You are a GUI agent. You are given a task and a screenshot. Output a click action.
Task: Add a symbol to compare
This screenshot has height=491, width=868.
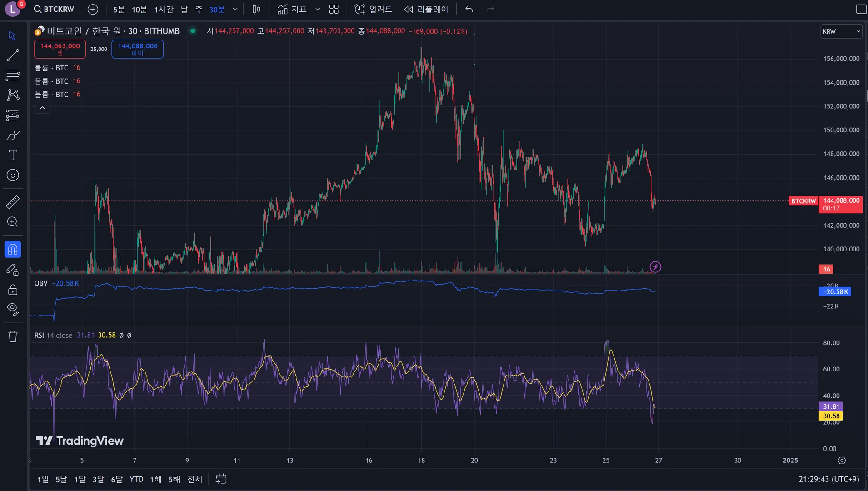click(x=93, y=9)
